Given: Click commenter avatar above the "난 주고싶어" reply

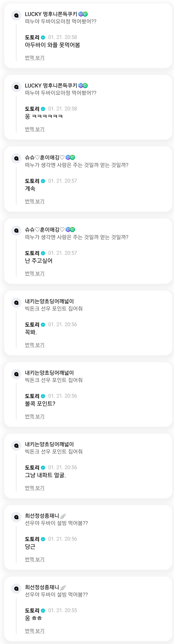Looking at the screenshot, I should (x=17, y=230).
